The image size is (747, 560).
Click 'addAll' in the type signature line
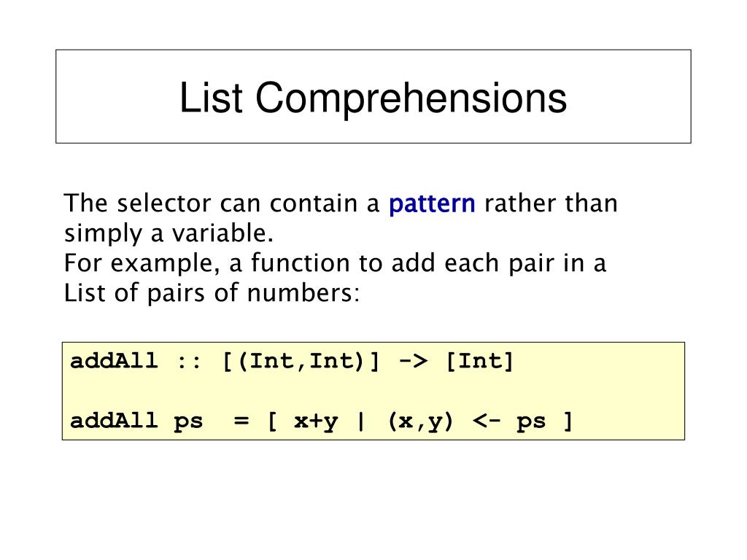pos(114,361)
